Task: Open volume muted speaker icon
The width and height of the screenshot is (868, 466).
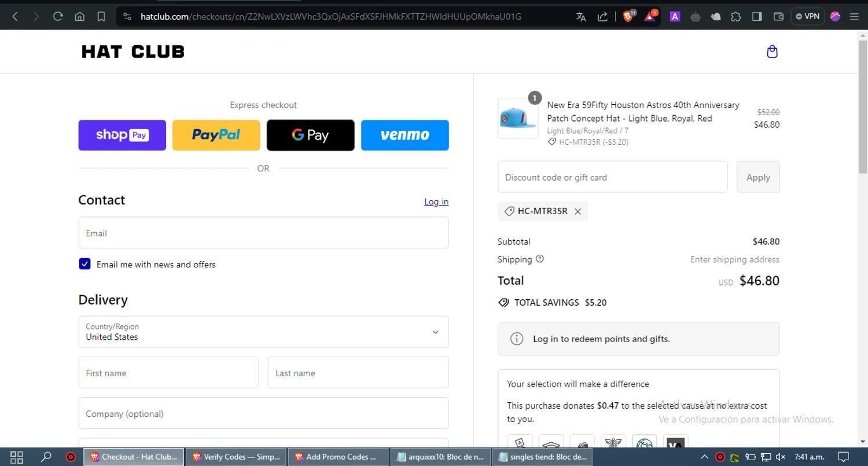Action: click(781, 457)
